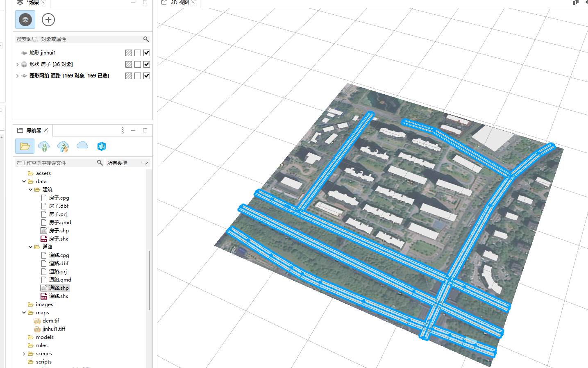Collapse the data folder in the Navigator

coord(24,182)
